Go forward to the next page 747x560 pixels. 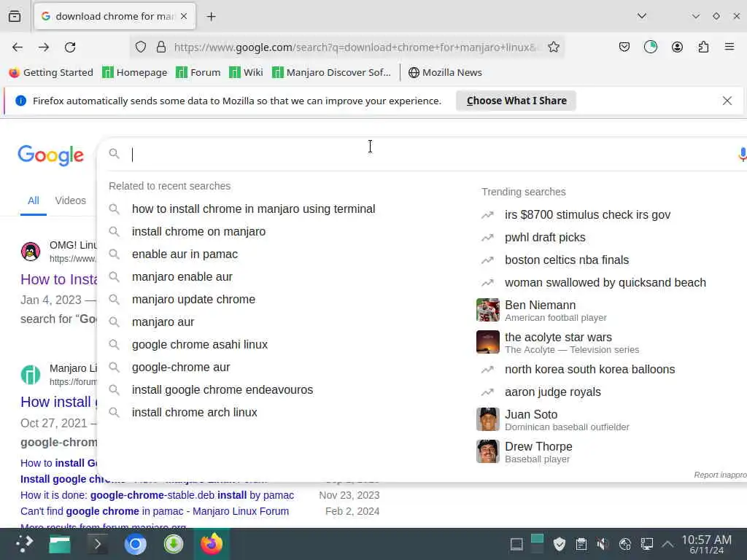coord(44,47)
